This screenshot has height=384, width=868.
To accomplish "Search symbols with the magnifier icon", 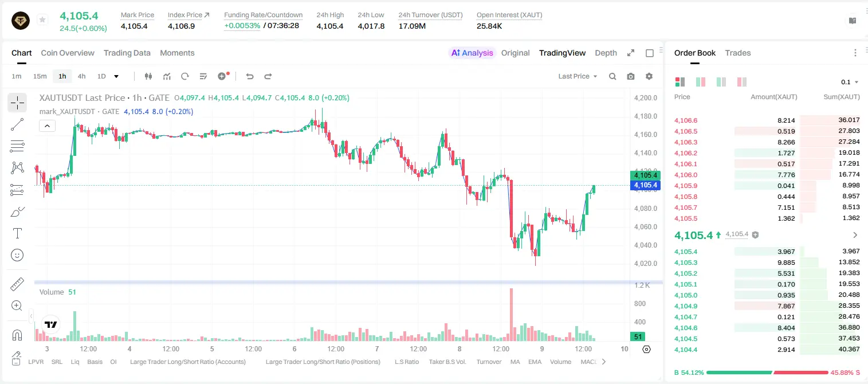I will [612, 76].
